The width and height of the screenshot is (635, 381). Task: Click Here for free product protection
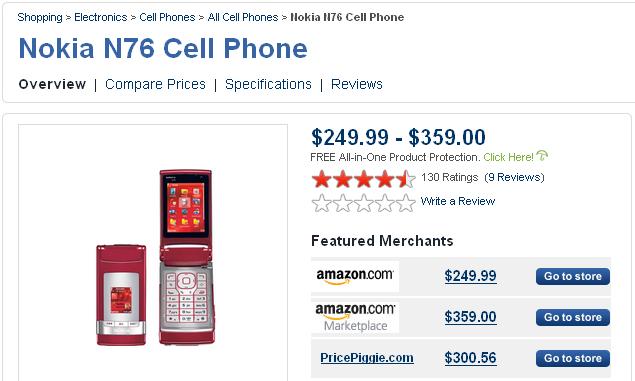508,157
